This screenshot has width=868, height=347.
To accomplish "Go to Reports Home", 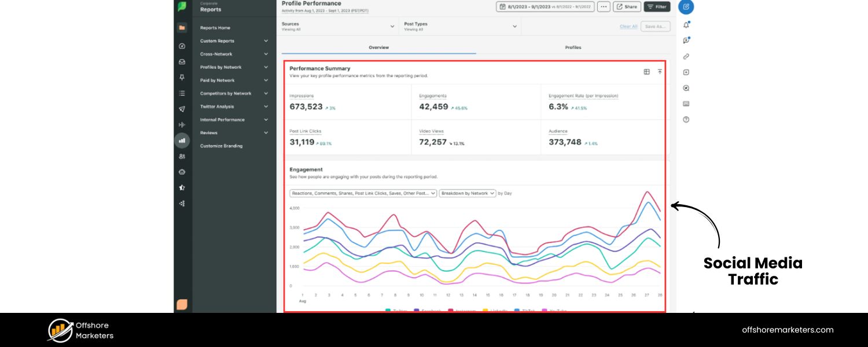I will click(215, 28).
